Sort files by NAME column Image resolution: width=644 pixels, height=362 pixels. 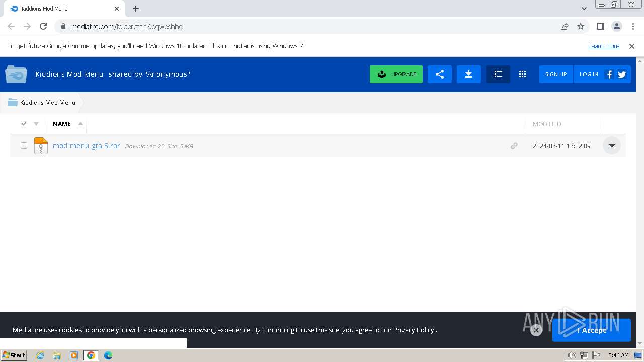pyautogui.click(x=62, y=124)
